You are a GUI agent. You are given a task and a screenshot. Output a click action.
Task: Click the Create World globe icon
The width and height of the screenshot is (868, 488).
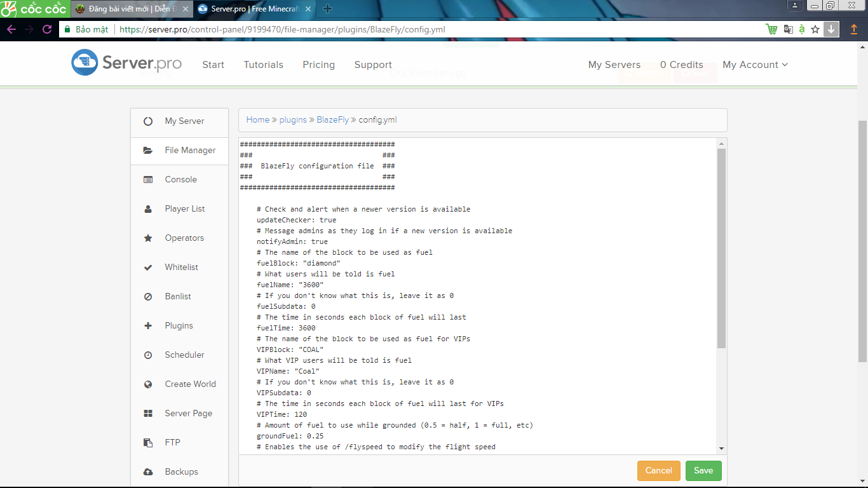click(148, 384)
